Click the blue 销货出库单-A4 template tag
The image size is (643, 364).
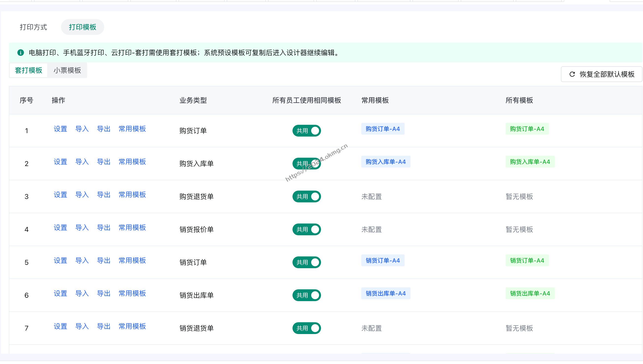point(386,294)
